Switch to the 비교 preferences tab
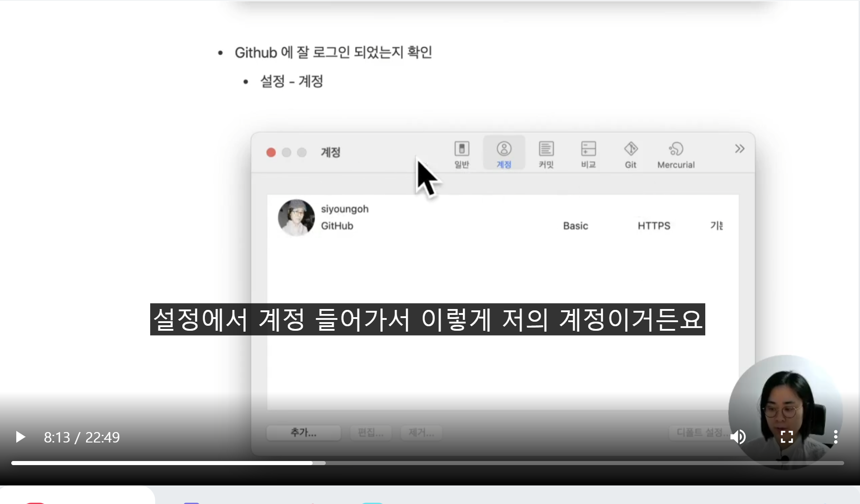Screen dimensions: 860x504 pyautogui.click(x=588, y=155)
